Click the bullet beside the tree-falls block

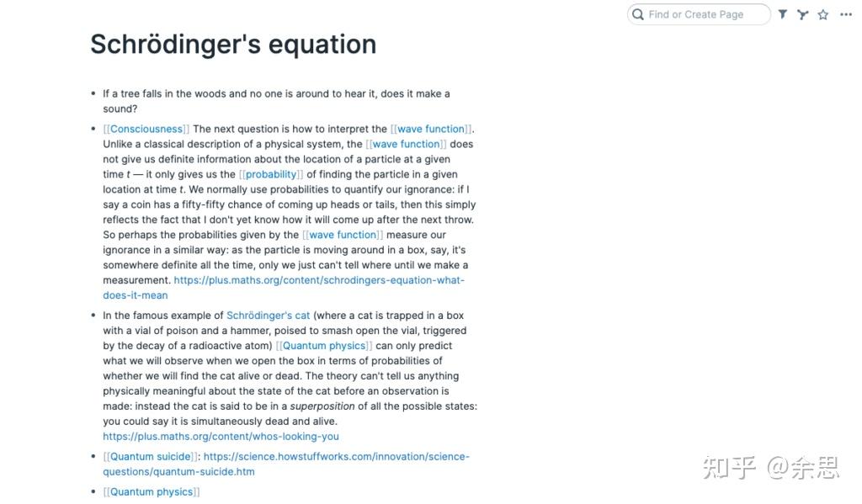coord(93,93)
